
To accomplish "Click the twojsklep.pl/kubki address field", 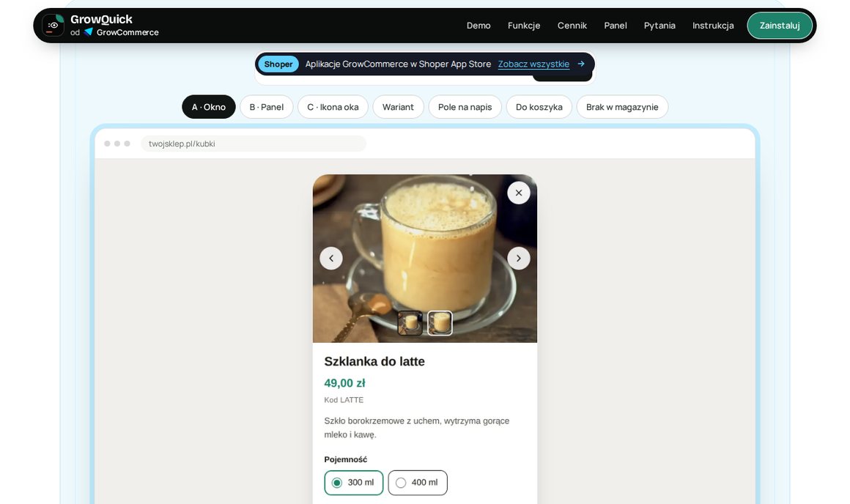I will tap(253, 144).
